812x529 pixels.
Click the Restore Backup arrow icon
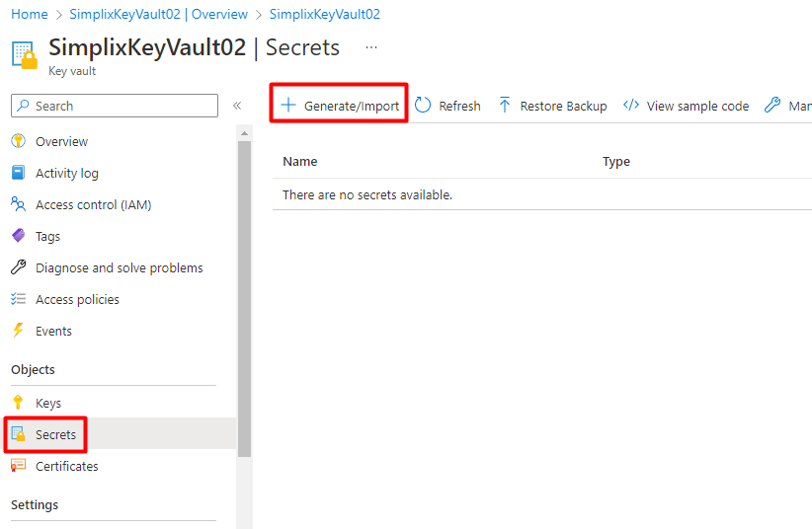505,106
